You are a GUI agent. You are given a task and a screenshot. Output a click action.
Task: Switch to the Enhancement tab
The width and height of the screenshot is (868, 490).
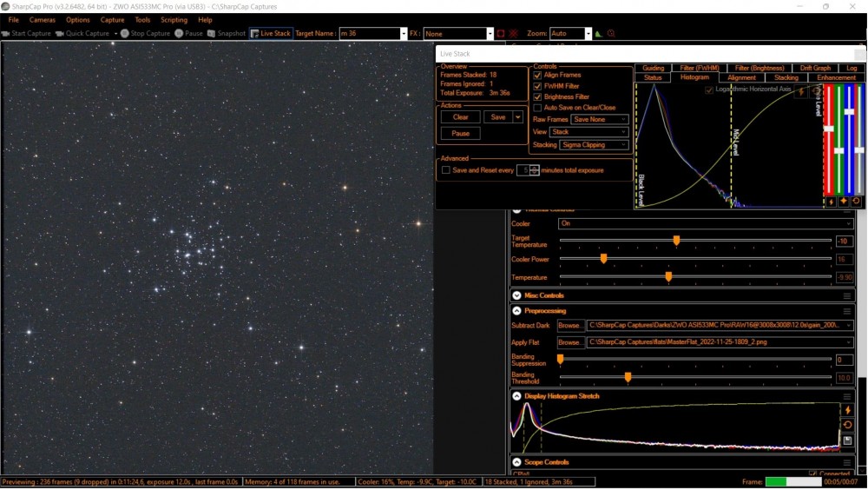click(x=836, y=77)
